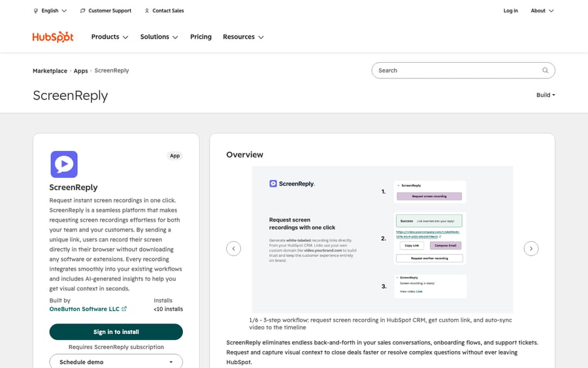The image size is (588, 368).
Task: Click the person icon beside Contact Sales
Action: (146, 11)
